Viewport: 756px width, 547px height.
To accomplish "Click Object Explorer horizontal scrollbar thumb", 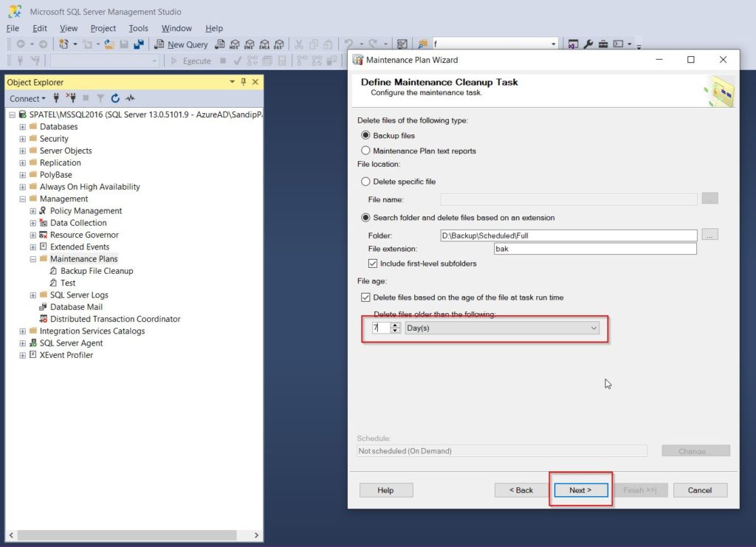I will coord(127,535).
